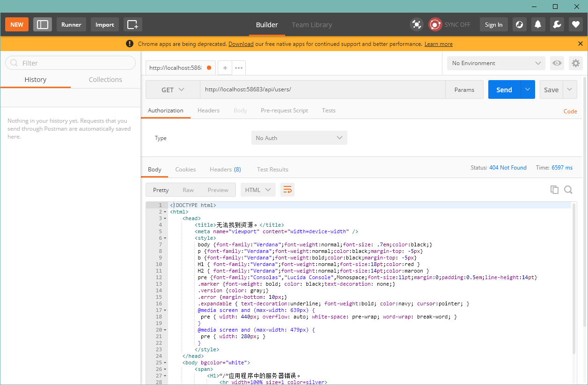Viewport: 588px width, 385px height.
Task: Open the browse globe icon in header
Action: pos(519,24)
